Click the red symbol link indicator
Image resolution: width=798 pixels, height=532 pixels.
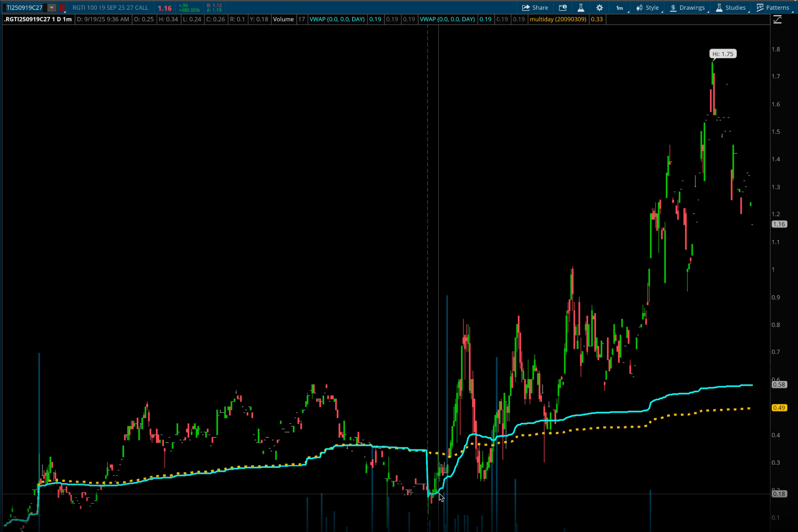(x=62, y=7)
